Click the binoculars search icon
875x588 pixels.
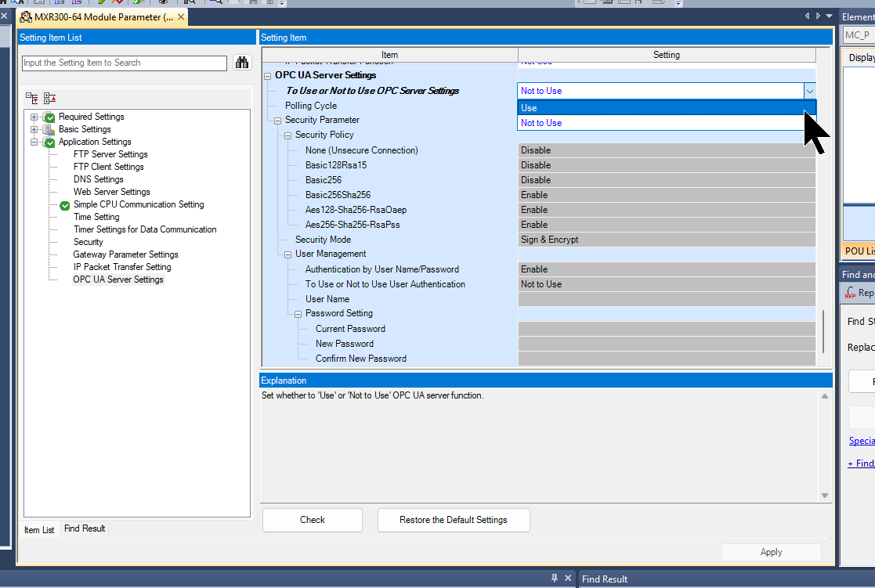pos(241,63)
